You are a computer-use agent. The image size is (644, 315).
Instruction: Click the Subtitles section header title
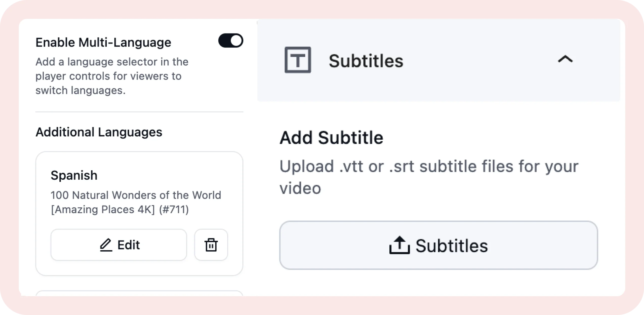pos(366,61)
